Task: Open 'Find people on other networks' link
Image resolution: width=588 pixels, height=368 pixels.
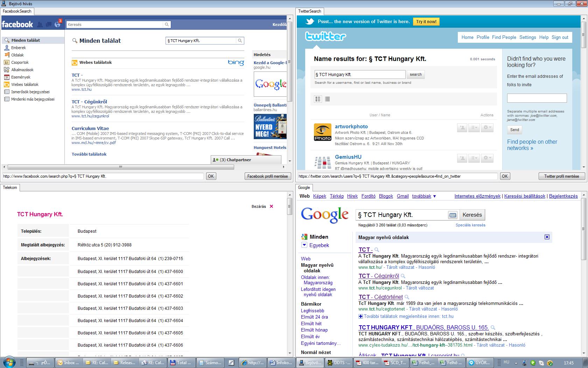Action: tap(532, 145)
